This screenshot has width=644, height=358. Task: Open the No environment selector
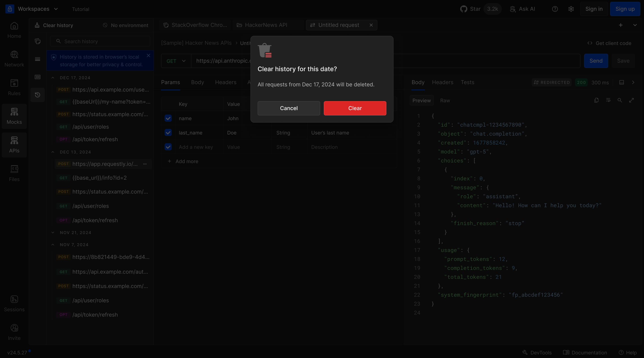coord(126,25)
